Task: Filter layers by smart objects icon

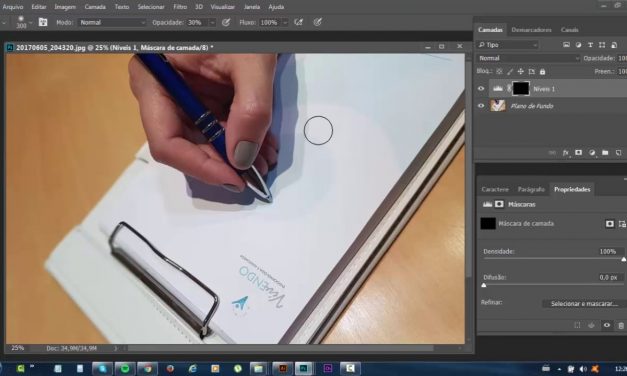Action: tap(614, 45)
